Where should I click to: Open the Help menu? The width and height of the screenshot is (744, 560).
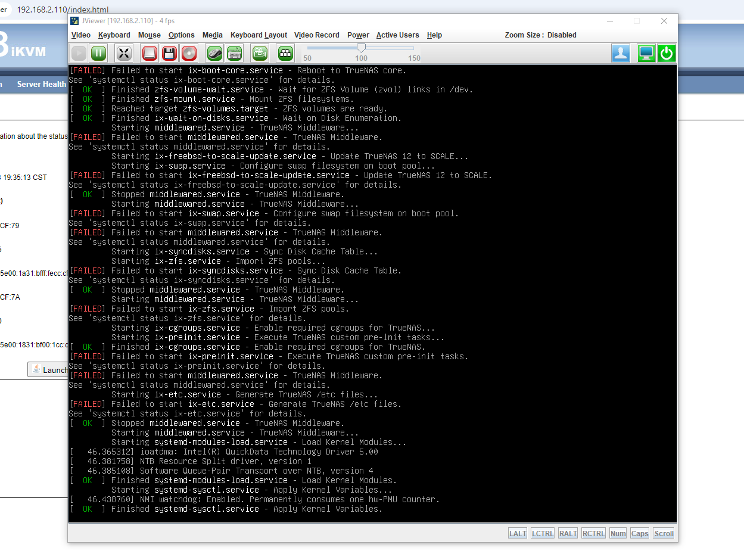[x=434, y=35]
